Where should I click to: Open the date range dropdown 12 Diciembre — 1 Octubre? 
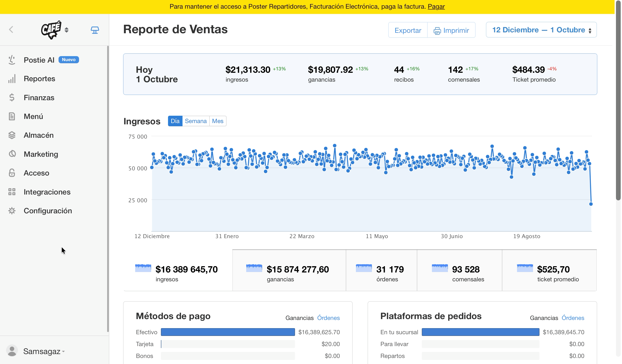point(541,30)
